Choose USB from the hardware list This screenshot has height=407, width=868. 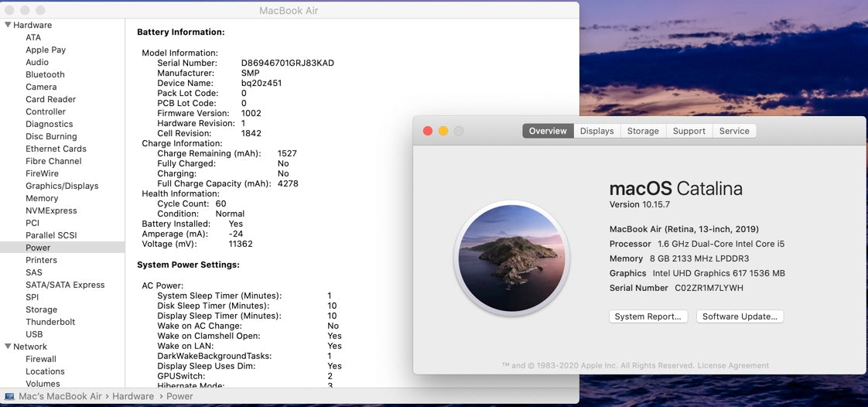tap(34, 334)
